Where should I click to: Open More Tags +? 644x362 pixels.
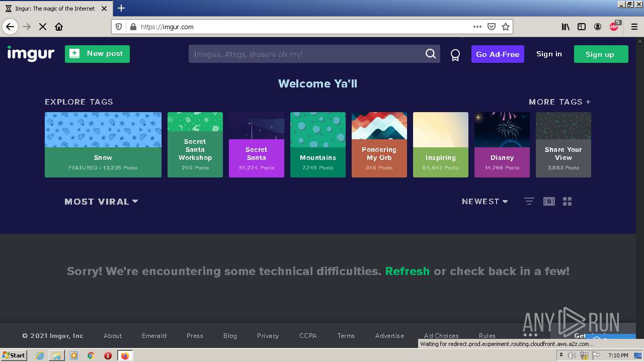559,102
